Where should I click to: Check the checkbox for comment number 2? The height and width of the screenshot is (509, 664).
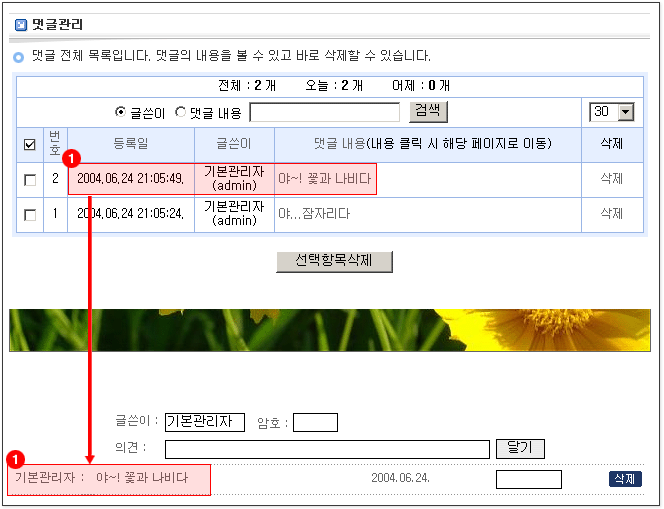pos(30,180)
